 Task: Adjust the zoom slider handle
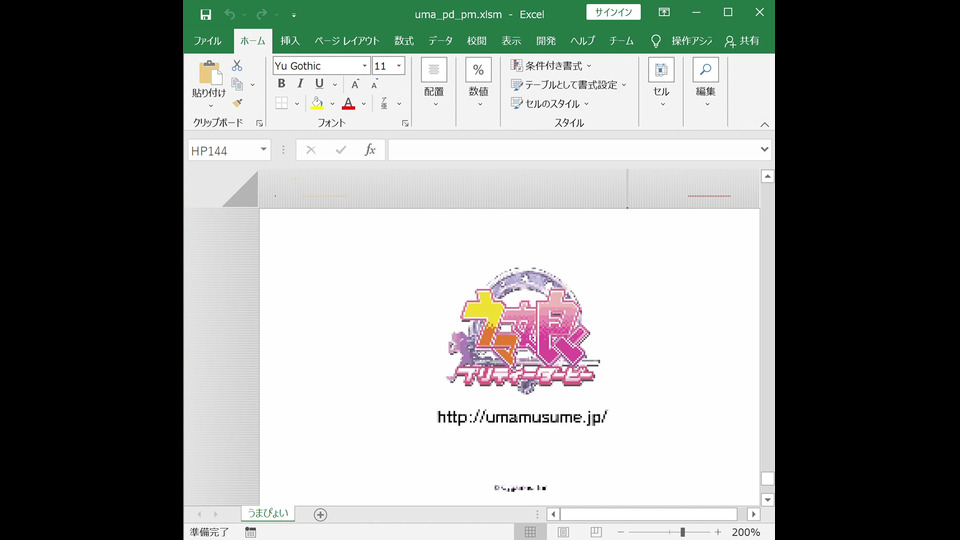(x=683, y=532)
